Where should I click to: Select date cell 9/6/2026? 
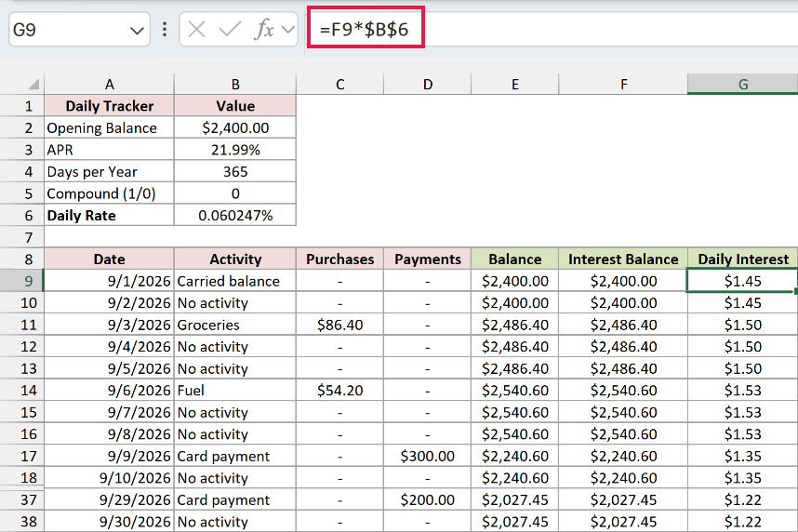click(109, 391)
